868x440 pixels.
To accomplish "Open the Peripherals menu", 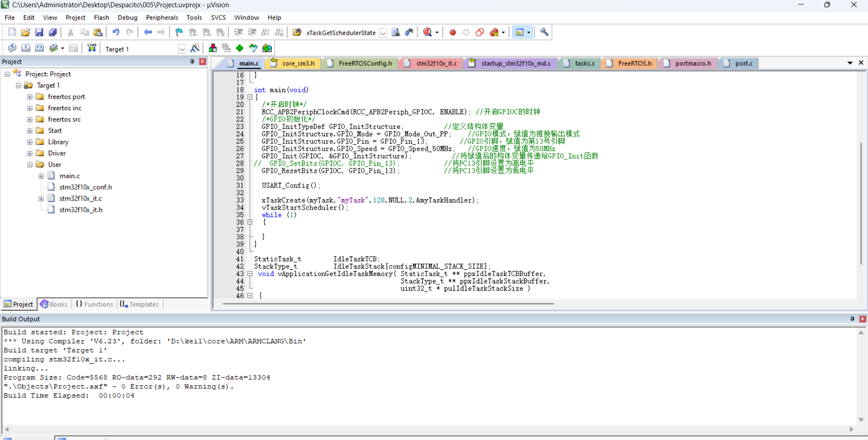I will [162, 17].
